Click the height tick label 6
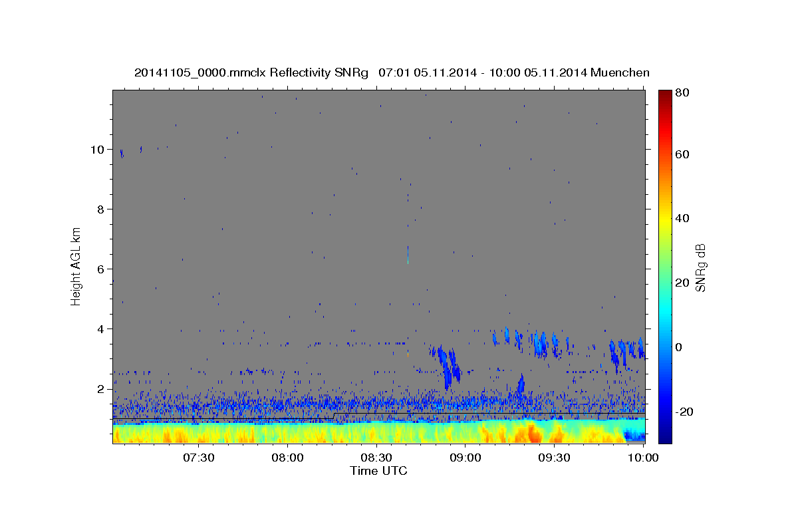This screenshot has width=798, height=532. pos(101,269)
